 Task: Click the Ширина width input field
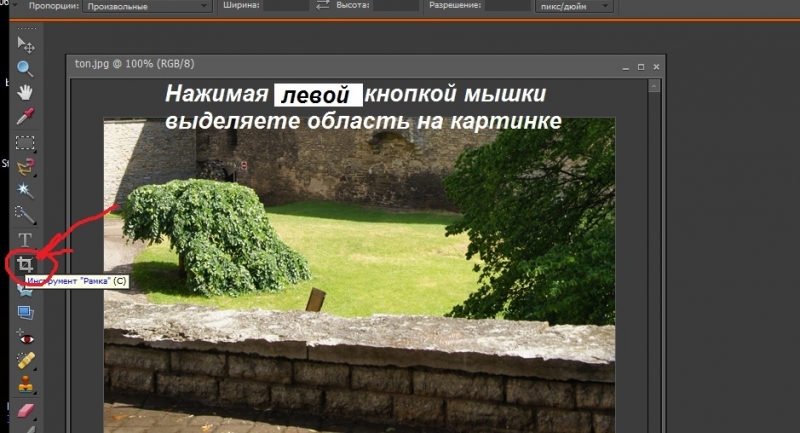[287, 6]
